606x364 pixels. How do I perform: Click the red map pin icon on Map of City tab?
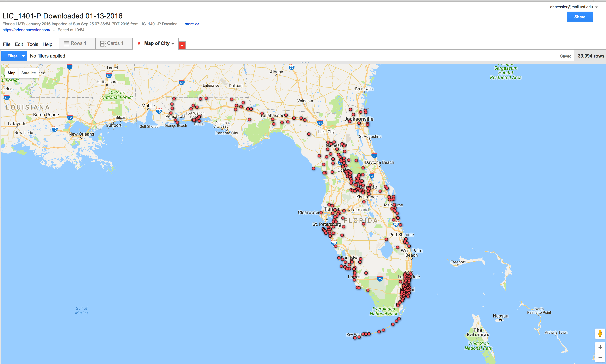[x=139, y=43]
